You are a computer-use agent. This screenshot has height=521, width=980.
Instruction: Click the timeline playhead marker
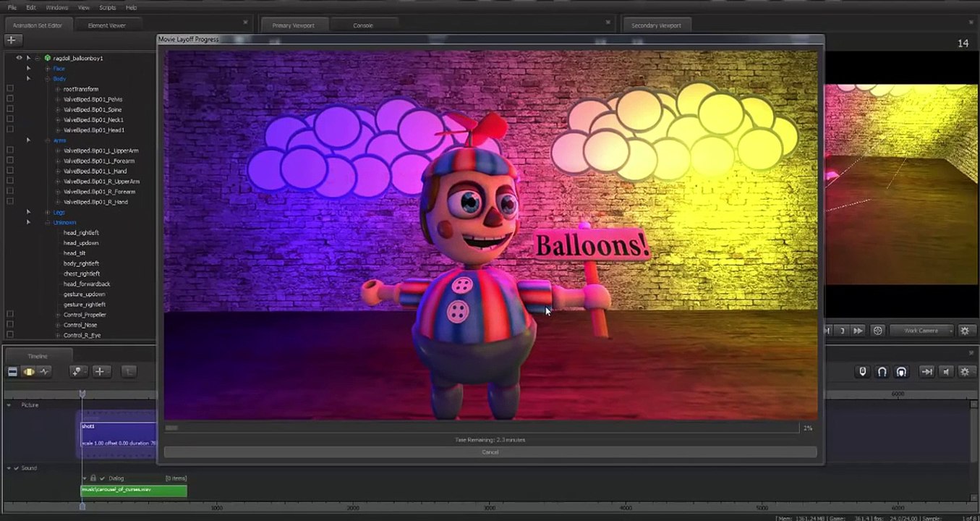(82, 394)
